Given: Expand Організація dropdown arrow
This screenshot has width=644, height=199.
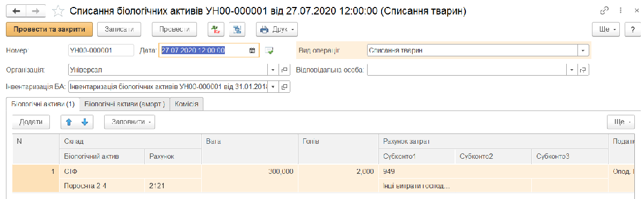Looking at the screenshot, I should [x=273, y=70].
